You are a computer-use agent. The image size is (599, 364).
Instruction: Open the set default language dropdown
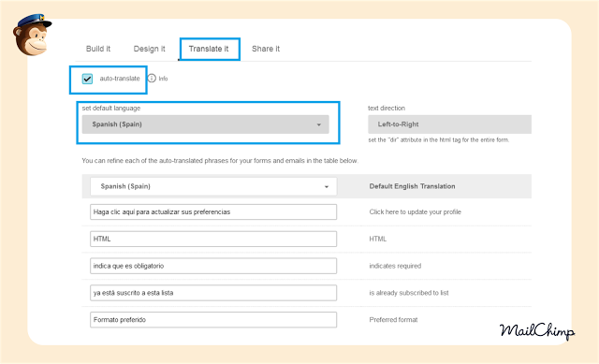click(206, 124)
